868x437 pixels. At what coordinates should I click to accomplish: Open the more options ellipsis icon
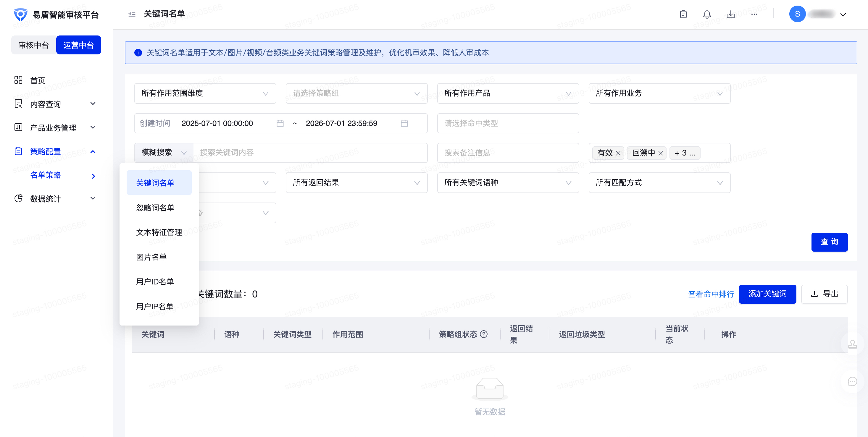click(x=754, y=14)
